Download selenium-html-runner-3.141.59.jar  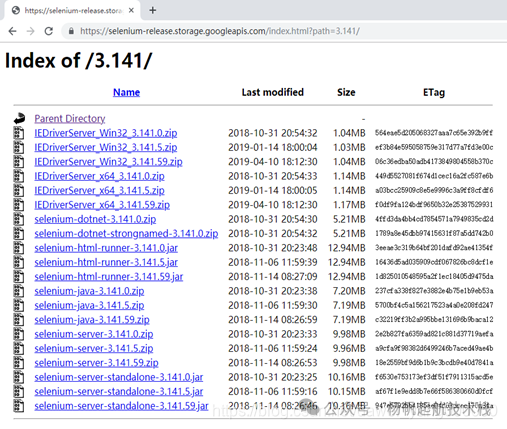(109, 277)
